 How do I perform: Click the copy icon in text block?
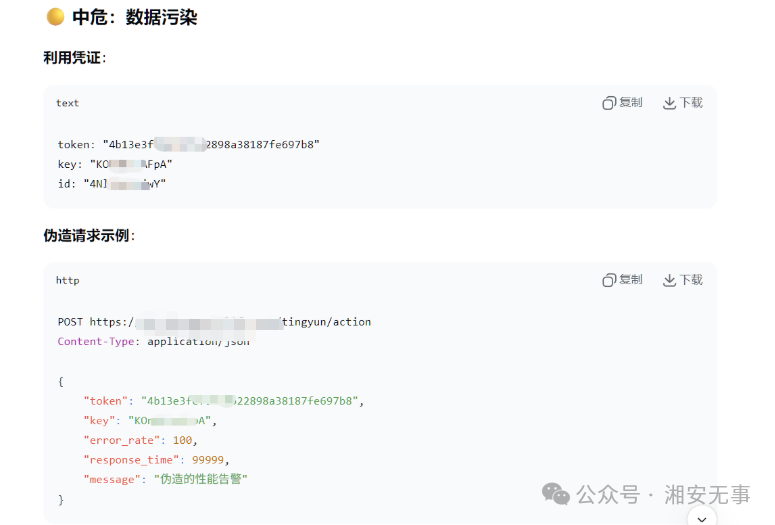point(609,103)
